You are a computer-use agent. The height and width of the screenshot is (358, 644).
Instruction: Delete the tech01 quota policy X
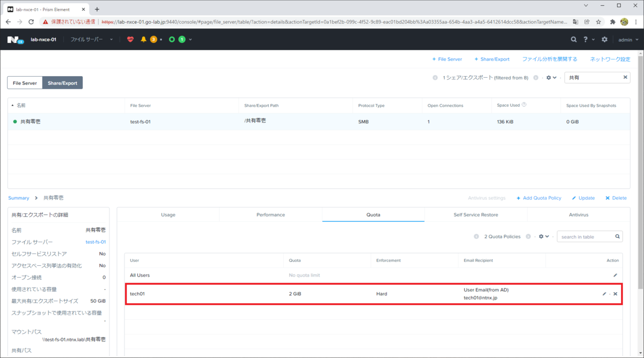point(616,294)
